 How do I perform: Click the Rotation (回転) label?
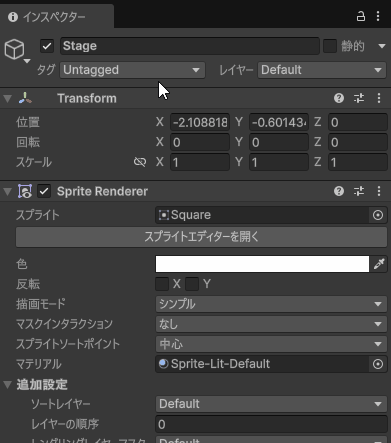click(28, 142)
